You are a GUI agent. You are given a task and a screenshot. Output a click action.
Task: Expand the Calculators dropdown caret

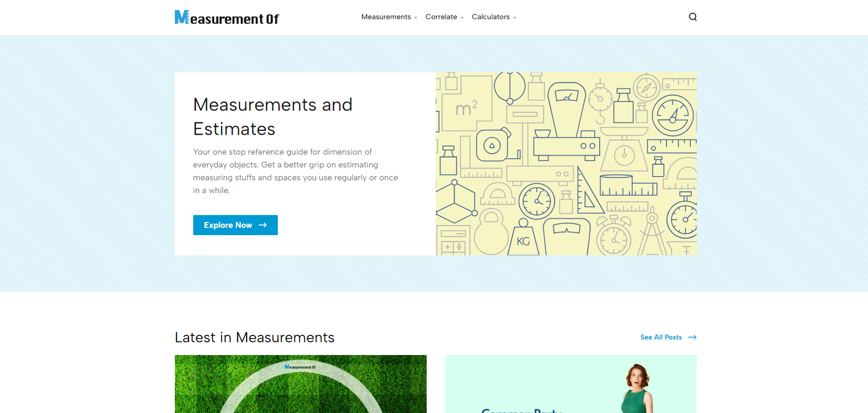515,18
